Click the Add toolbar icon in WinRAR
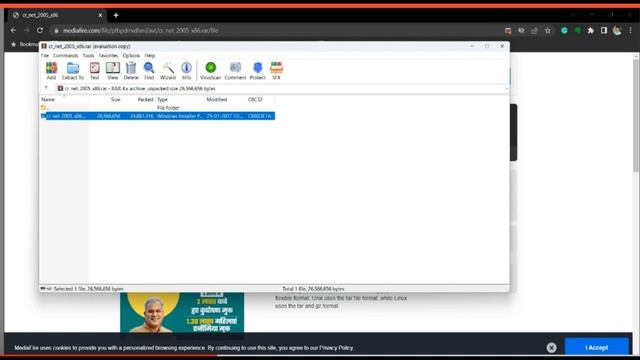This screenshot has width=640, height=360. 51,71
